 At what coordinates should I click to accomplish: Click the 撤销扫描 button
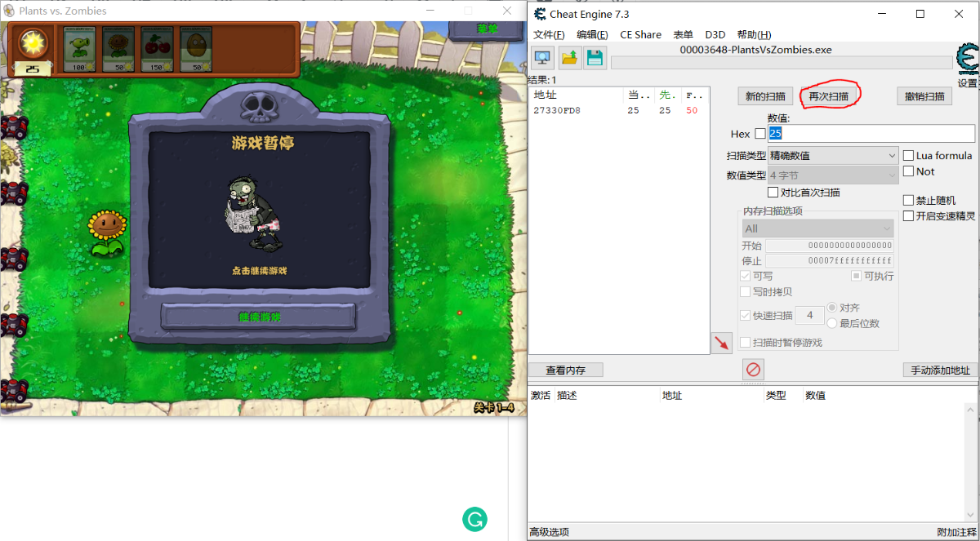pyautogui.click(x=924, y=96)
